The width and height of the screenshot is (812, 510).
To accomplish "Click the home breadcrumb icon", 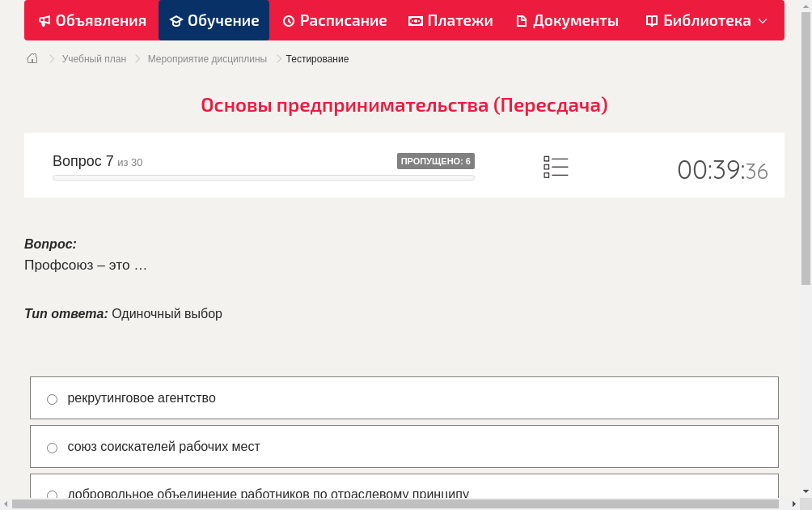I will pos(32,58).
